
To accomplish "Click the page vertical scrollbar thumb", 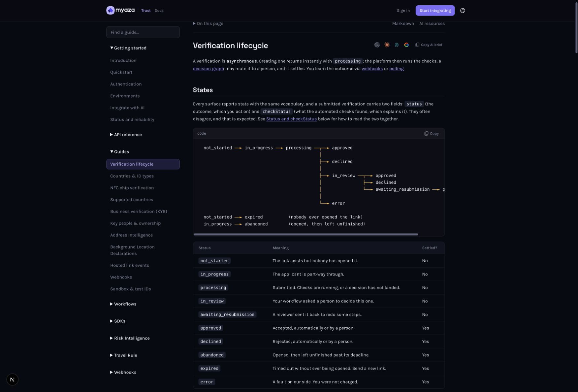I will pyautogui.click(x=576, y=27).
